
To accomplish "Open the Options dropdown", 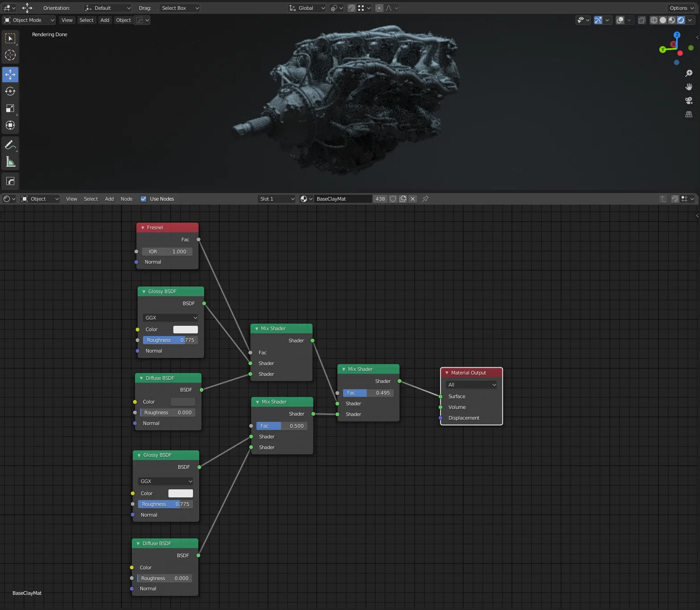I will [681, 8].
